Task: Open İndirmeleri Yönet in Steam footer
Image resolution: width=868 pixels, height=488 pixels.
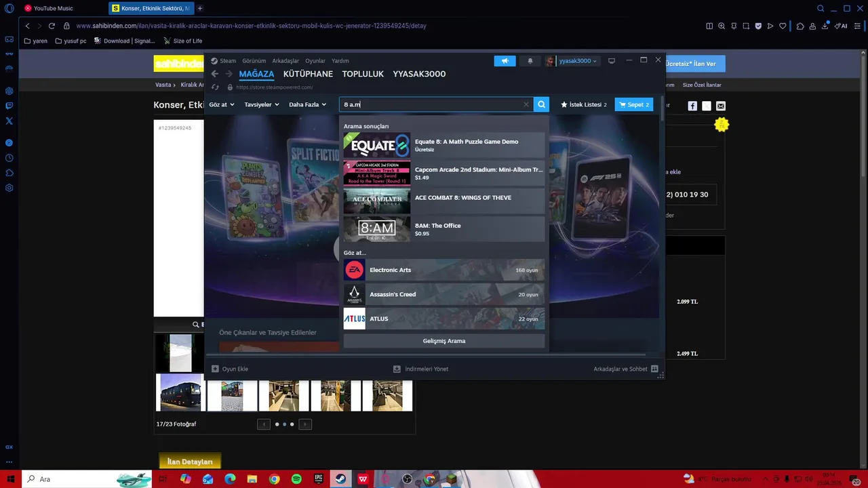Action: click(x=421, y=369)
